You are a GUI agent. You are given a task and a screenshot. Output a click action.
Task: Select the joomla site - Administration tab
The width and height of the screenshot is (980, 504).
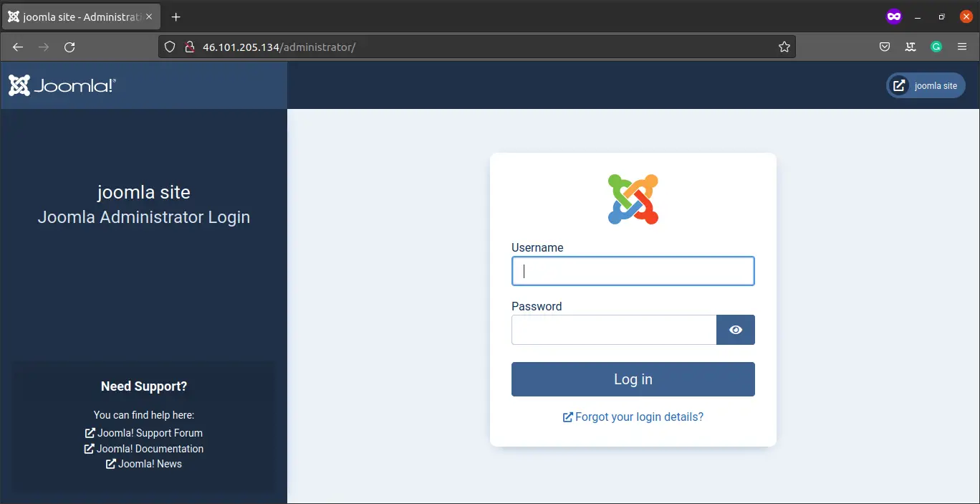[80, 16]
